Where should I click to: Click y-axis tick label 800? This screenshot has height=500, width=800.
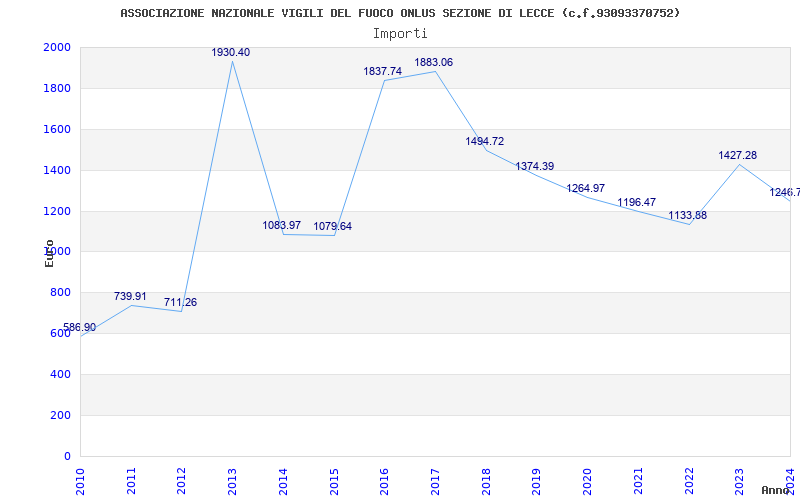coord(60,292)
